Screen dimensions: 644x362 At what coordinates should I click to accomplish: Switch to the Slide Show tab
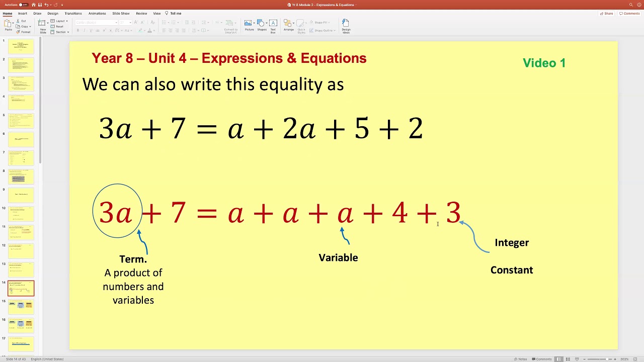point(121,14)
